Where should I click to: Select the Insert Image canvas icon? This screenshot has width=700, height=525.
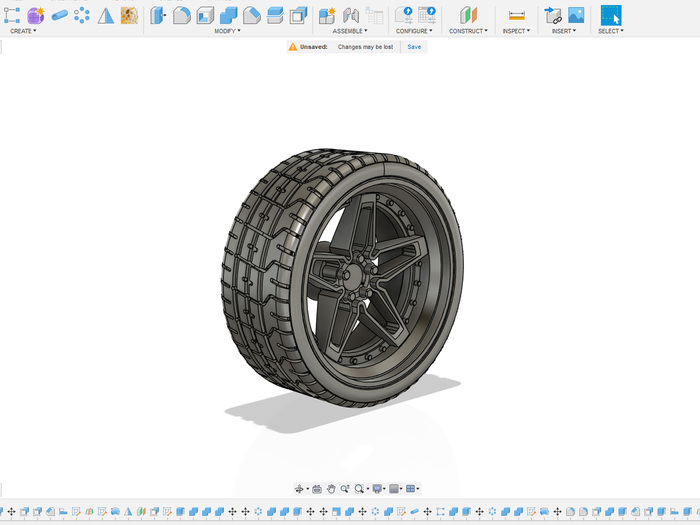coord(576,15)
